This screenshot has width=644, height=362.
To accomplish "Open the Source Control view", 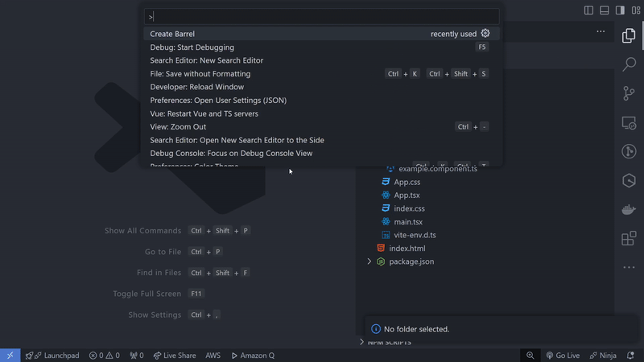I will tap(629, 93).
